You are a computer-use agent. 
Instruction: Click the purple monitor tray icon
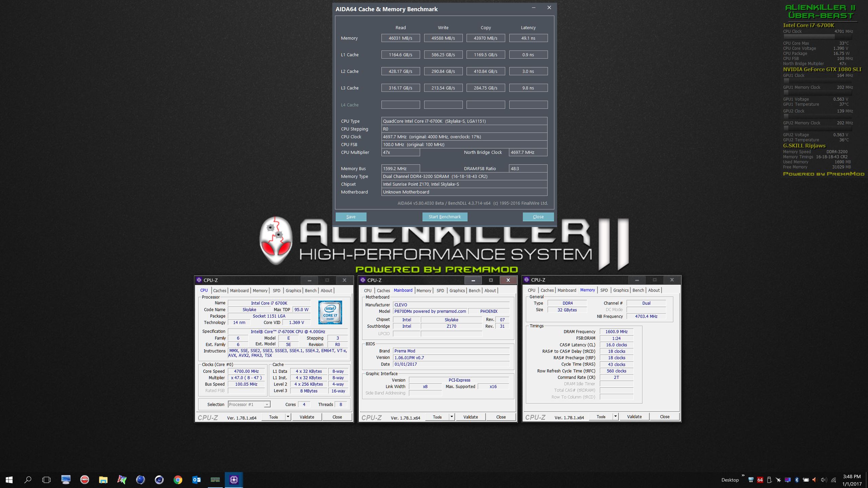(788, 480)
